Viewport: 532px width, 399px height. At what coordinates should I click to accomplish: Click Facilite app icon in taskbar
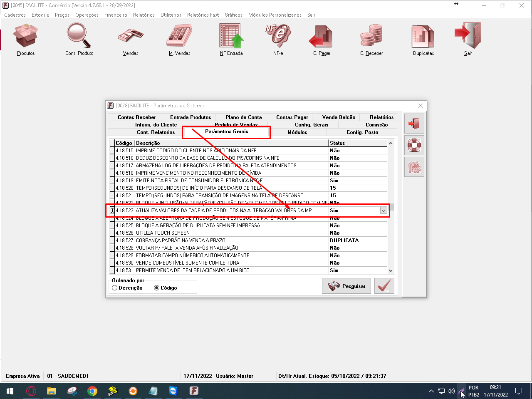pos(194,391)
